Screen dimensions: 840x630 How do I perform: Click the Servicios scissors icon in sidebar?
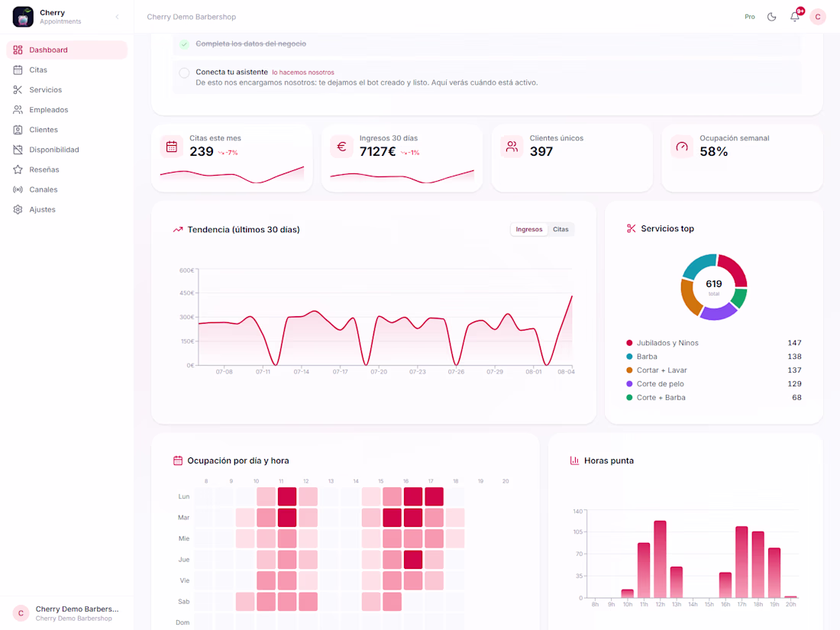[18, 90]
